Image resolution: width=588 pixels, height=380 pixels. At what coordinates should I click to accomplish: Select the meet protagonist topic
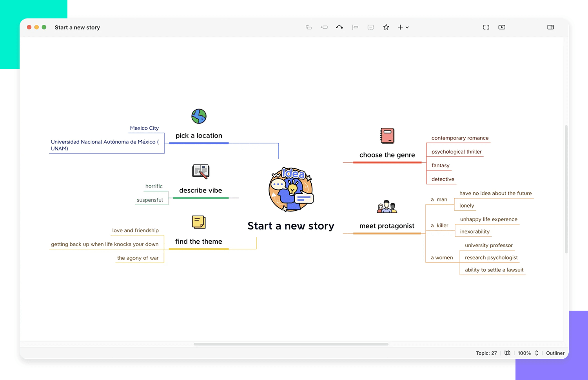387,226
